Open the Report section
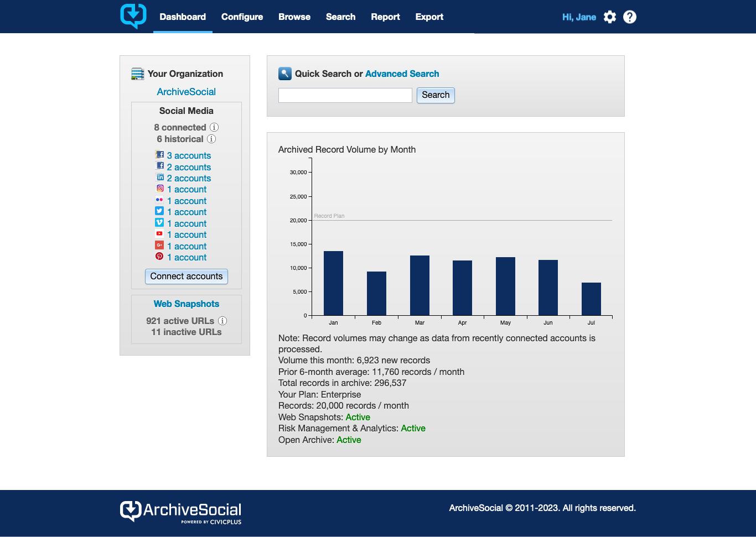 click(x=385, y=17)
